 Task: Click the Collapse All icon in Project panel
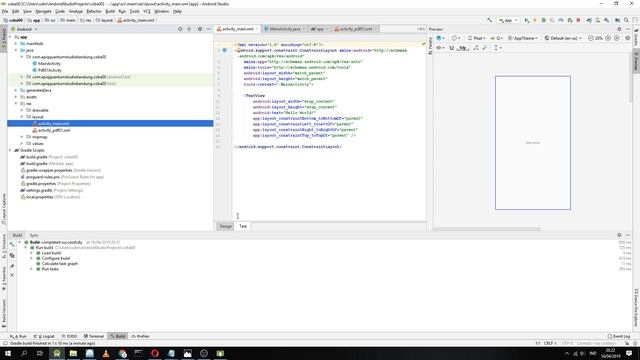[189, 29]
